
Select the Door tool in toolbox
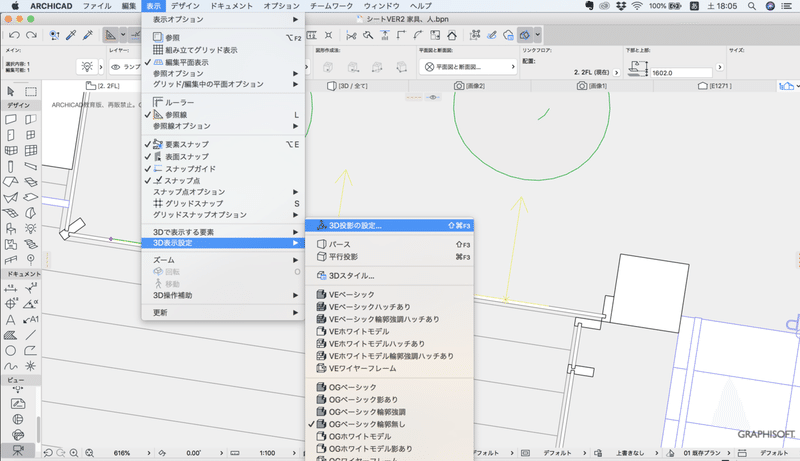pyautogui.click(x=11, y=135)
